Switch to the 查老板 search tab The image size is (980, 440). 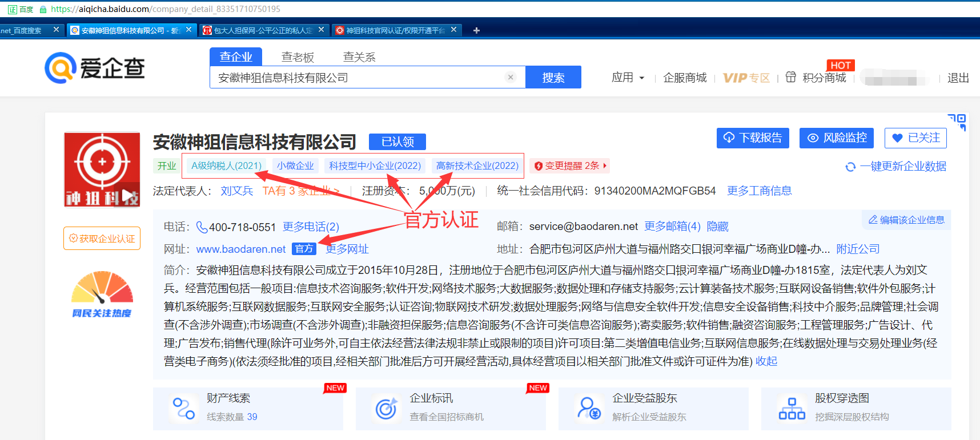coord(298,57)
